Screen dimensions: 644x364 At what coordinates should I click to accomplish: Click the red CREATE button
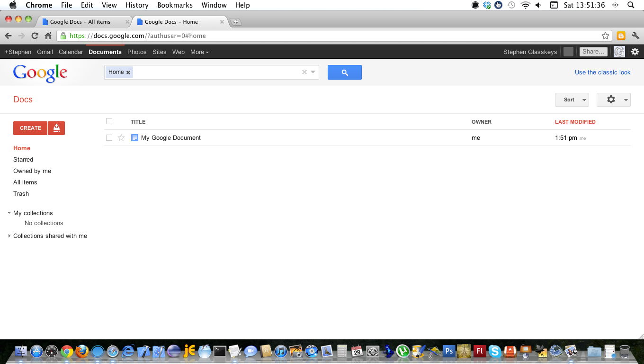[x=30, y=128]
